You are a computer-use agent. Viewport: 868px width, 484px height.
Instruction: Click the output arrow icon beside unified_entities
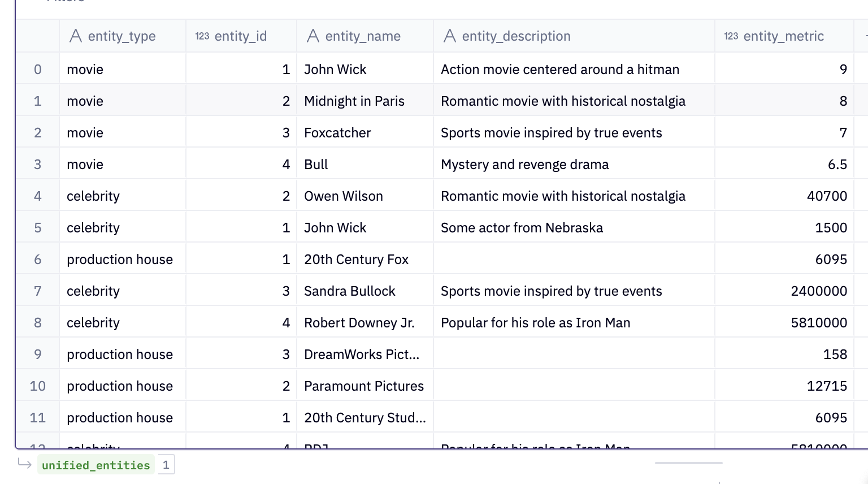coord(25,464)
